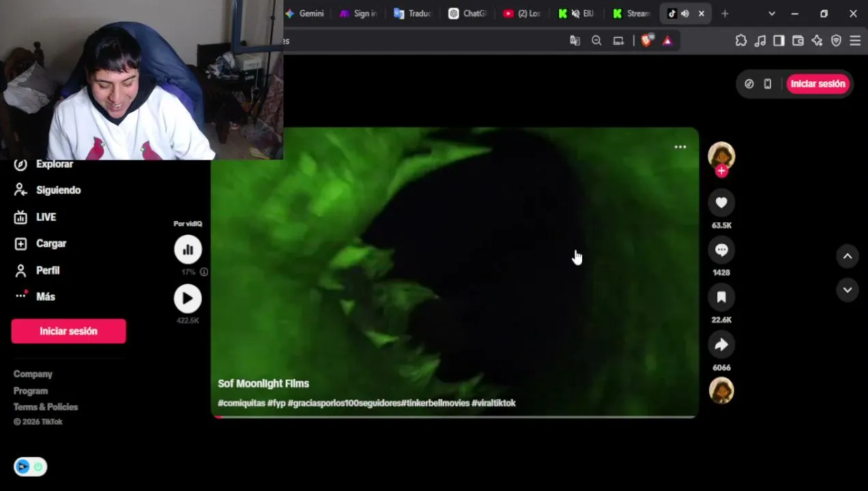This screenshot has width=868, height=491.
Task: Switch to the Traduc browser tab
Action: 413,14
